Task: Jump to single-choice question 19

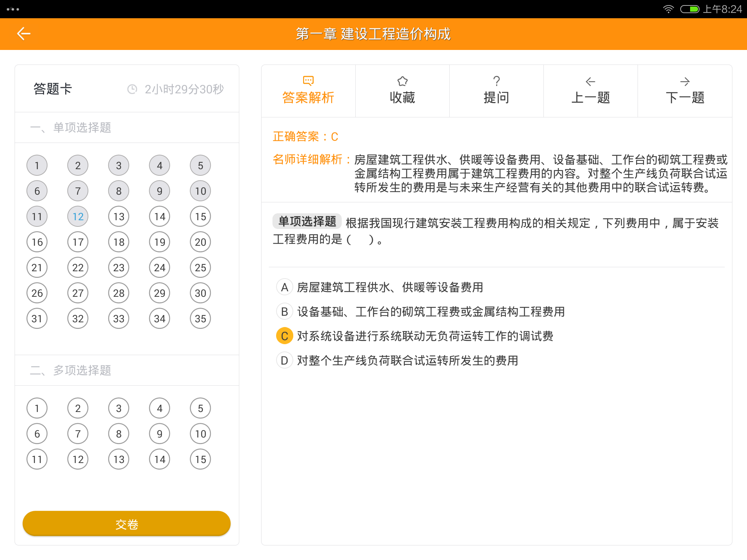Action: click(x=159, y=242)
